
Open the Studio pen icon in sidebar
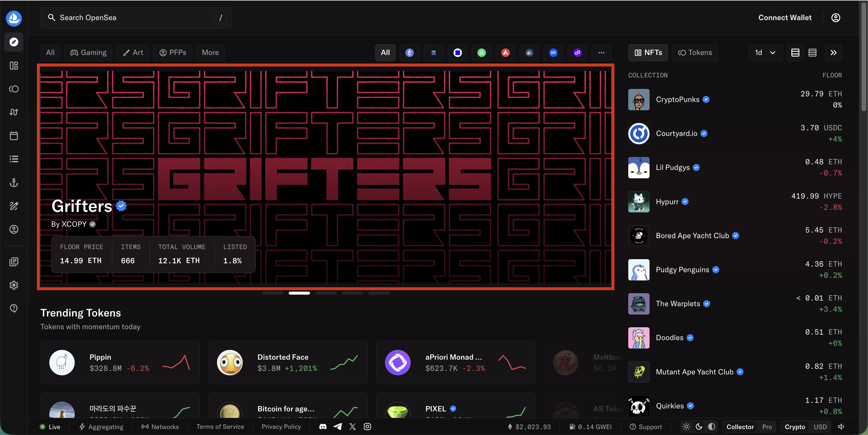[x=14, y=206]
